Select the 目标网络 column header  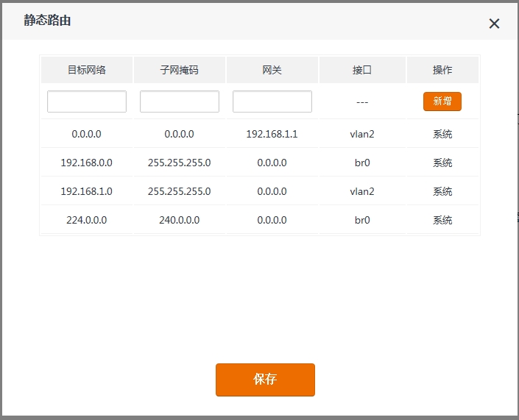pos(87,70)
